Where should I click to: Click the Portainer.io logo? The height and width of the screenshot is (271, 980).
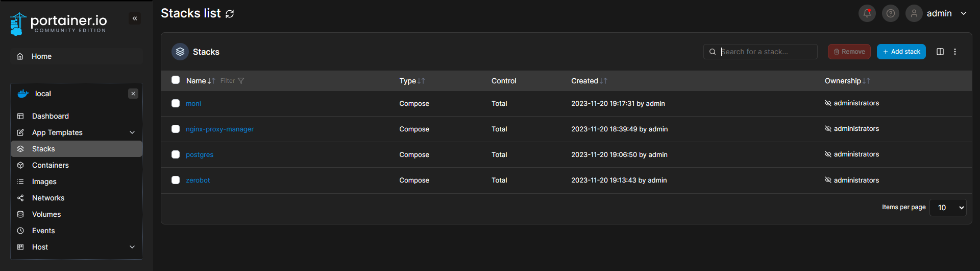59,24
